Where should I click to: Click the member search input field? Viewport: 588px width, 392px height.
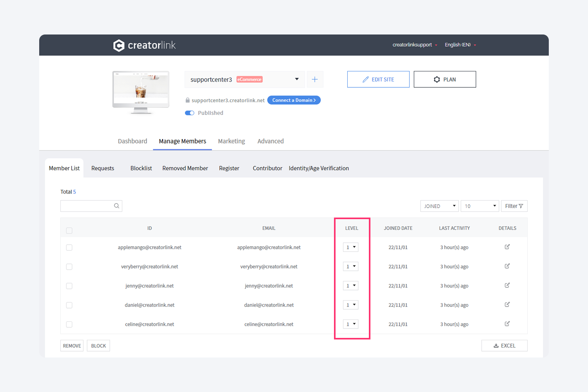[91, 206]
